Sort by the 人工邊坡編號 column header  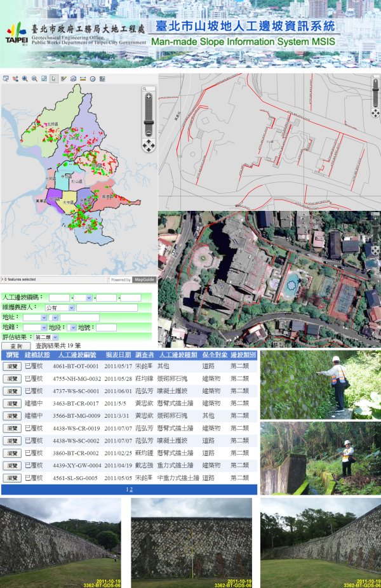[77, 354]
